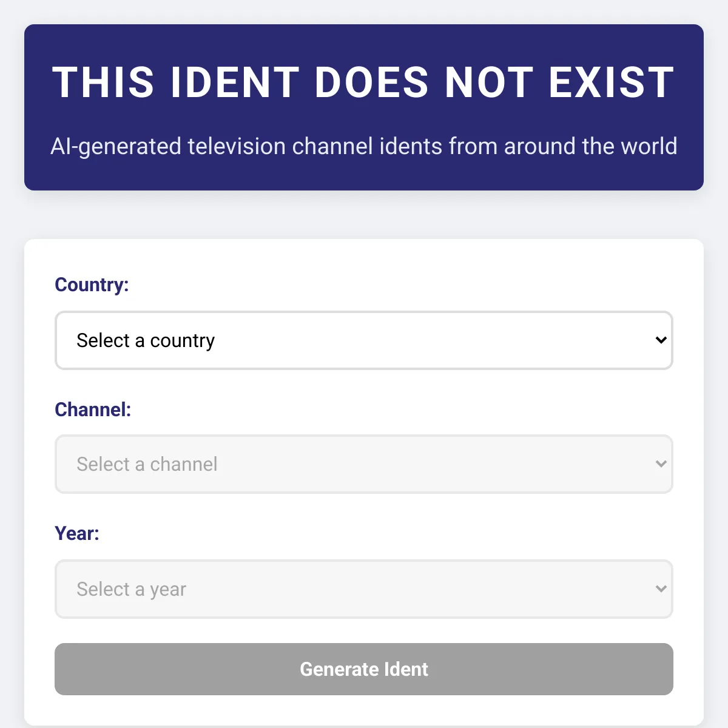The width and height of the screenshot is (728, 728).
Task: Click the chevron arrow on the year select
Action: pyautogui.click(x=661, y=589)
